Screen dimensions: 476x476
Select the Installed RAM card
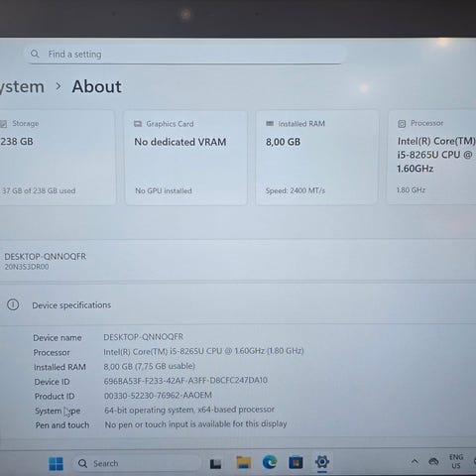click(x=316, y=158)
